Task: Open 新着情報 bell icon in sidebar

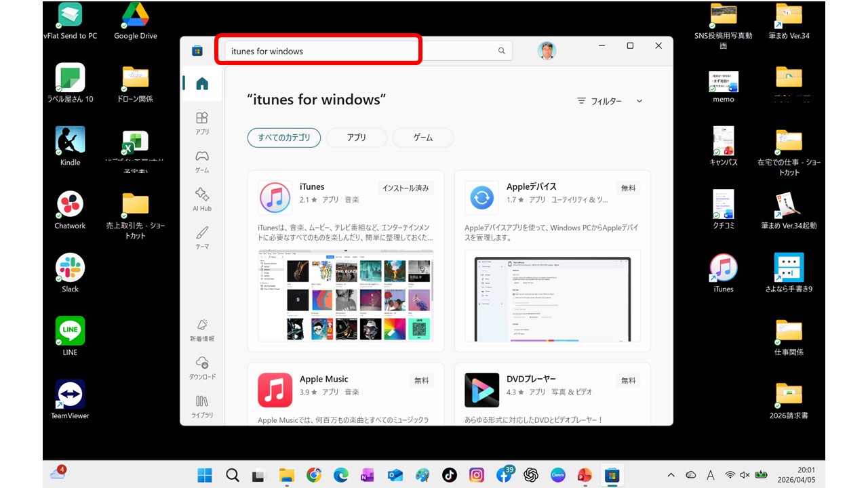Action: click(x=201, y=330)
